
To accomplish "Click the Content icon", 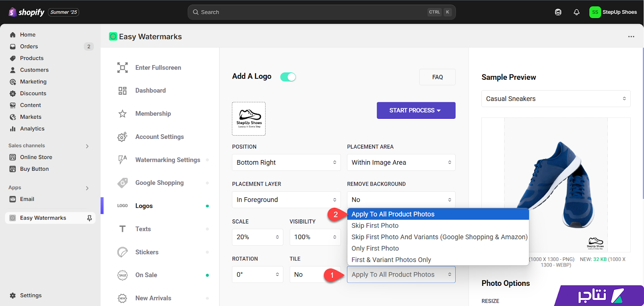I will [x=13, y=105].
